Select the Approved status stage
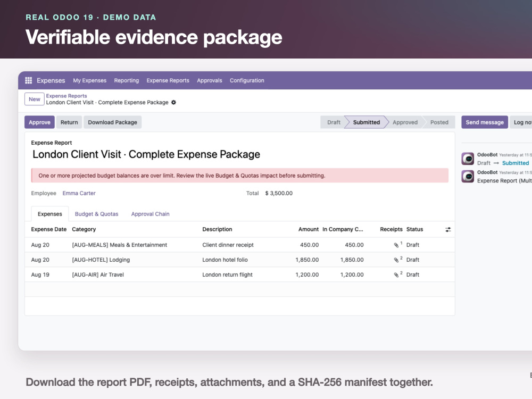Screen dimensions: 532x399 [405, 122]
